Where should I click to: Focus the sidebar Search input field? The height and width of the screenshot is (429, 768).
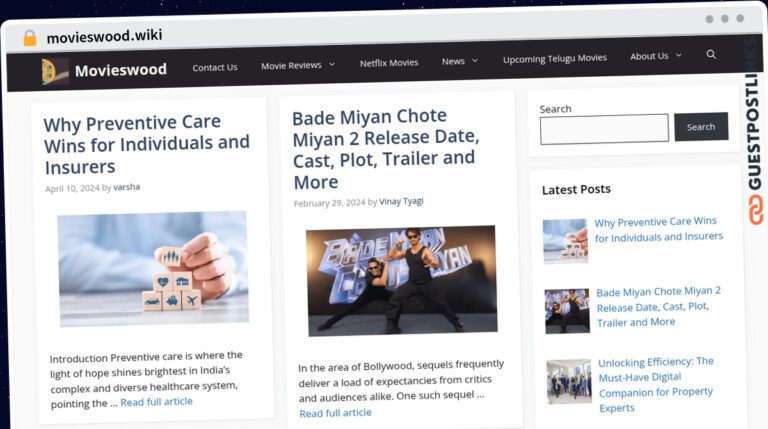pyautogui.click(x=604, y=129)
